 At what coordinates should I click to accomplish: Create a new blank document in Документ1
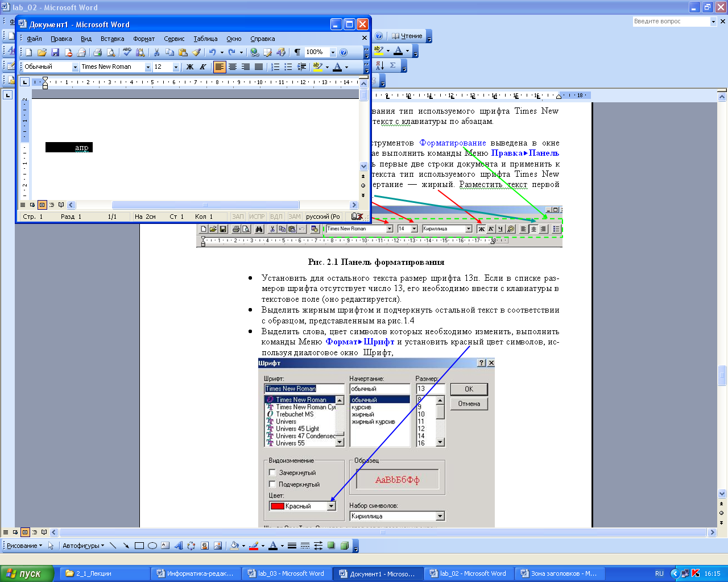coord(29,52)
